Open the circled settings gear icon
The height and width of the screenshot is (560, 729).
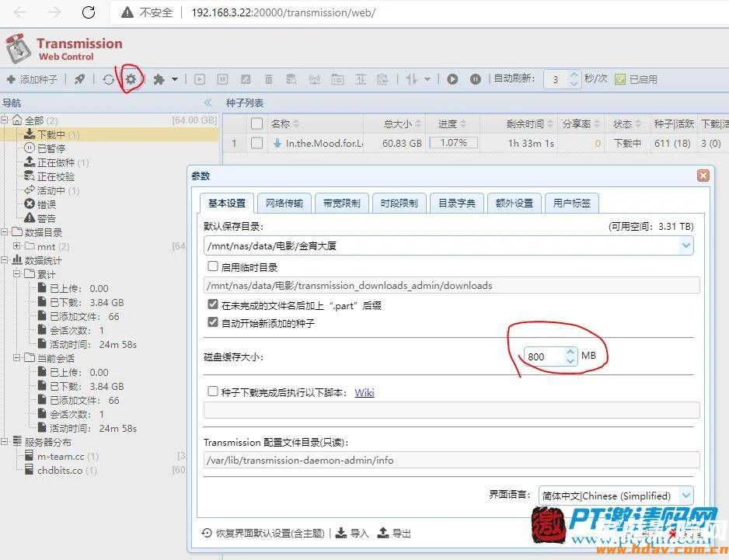(131, 78)
